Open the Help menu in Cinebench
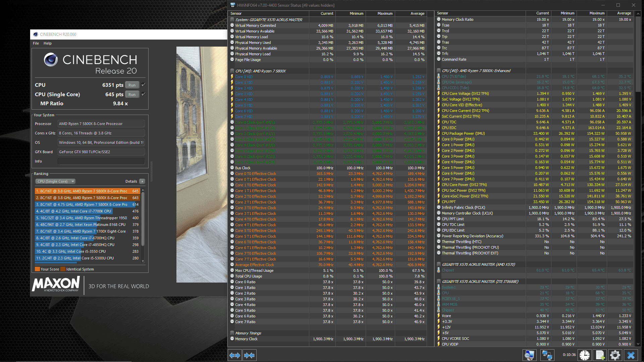Screen dimensions: 644x362 tap(48, 43)
